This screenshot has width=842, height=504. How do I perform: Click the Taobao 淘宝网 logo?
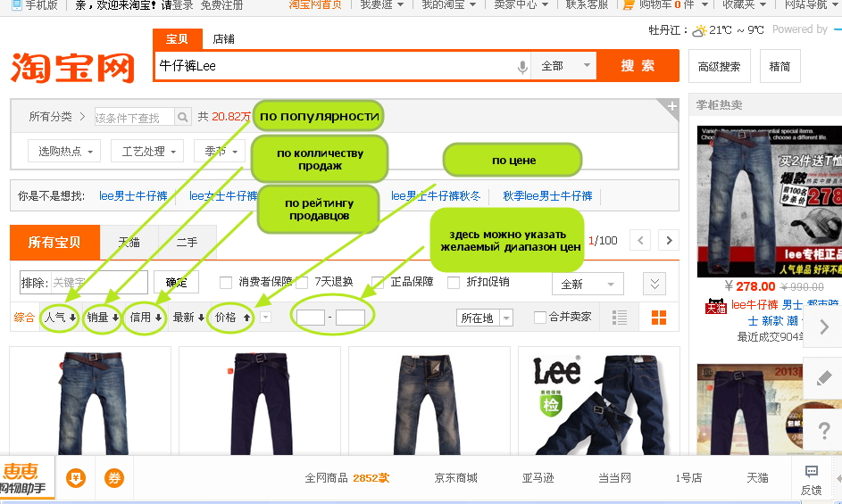[x=72, y=68]
